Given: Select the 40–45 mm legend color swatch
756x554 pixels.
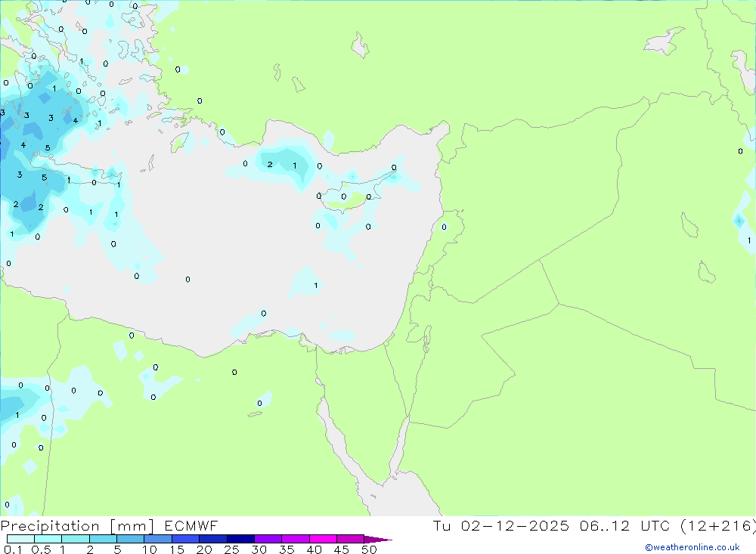Looking at the screenshot, I should tap(323, 539).
